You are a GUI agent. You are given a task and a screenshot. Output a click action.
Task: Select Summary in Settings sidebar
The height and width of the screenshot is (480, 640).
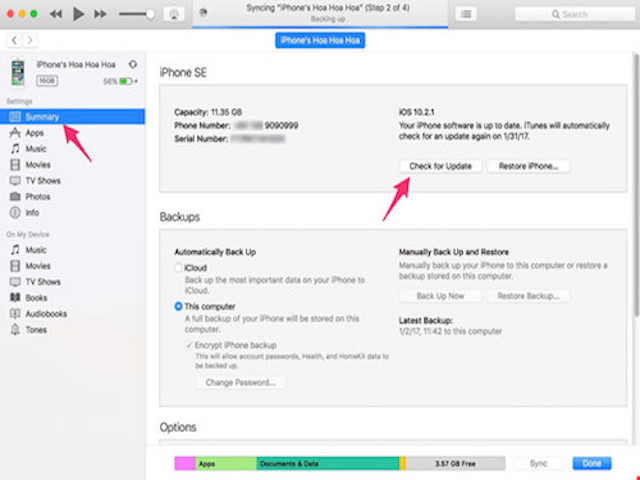[x=72, y=117]
